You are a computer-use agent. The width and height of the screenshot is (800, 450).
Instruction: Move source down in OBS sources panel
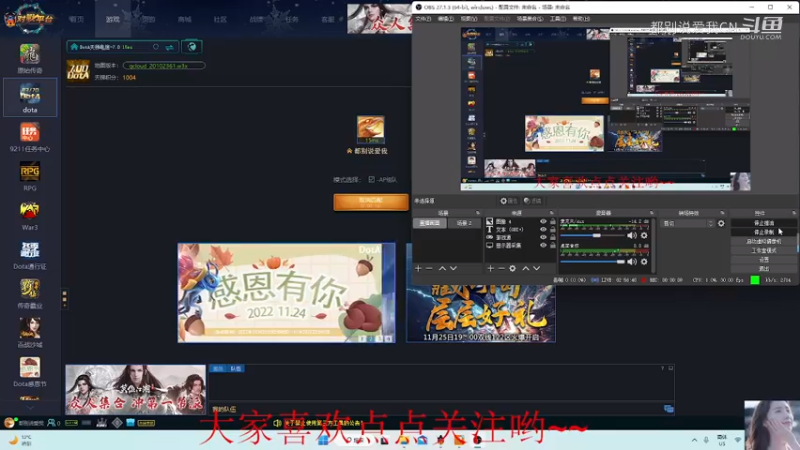537,268
